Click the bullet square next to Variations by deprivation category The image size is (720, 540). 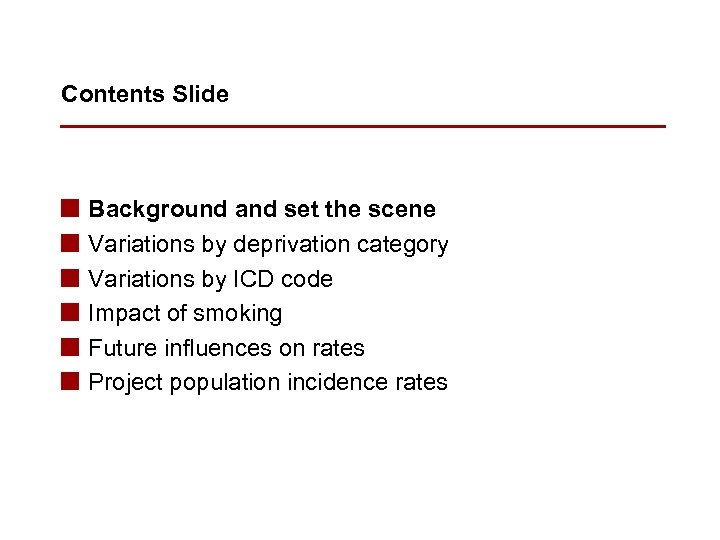pos(69,244)
